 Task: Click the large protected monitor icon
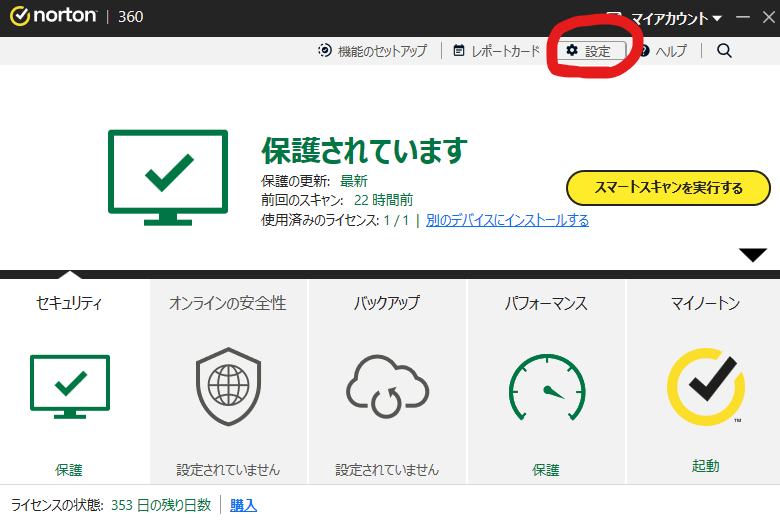pos(168,178)
